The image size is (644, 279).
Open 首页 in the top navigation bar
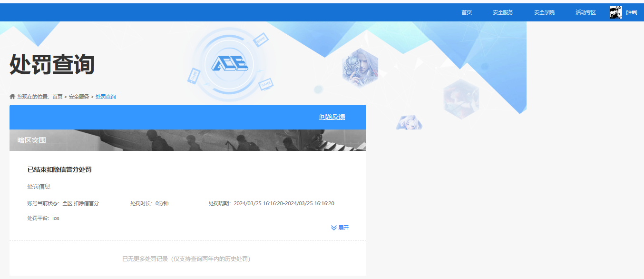[466, 12]
